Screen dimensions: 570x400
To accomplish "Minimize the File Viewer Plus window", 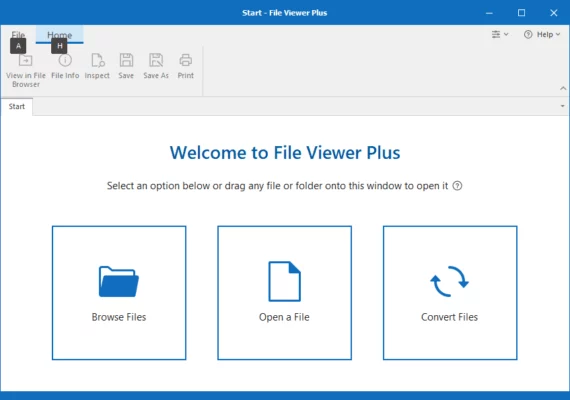I will (489, 13).
